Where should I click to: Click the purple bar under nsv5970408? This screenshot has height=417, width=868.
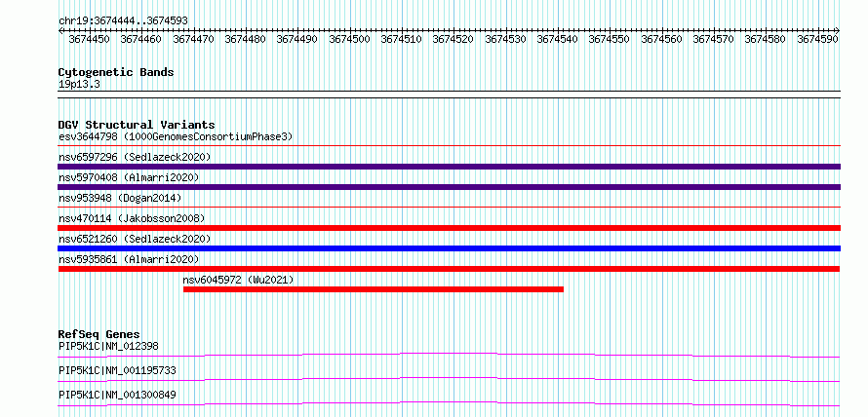450,187
